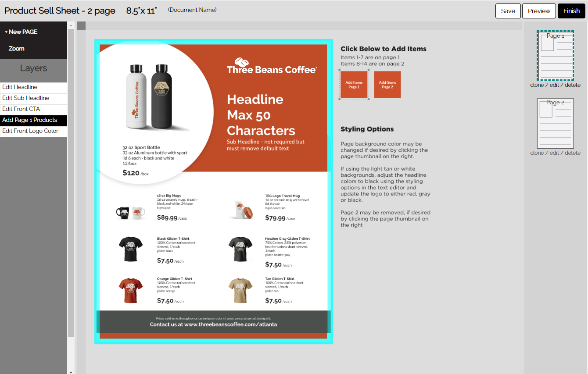Add a page with + New PAGE
Image resolution: width=588 pixels, height=374 pixels.
point(21,32)
